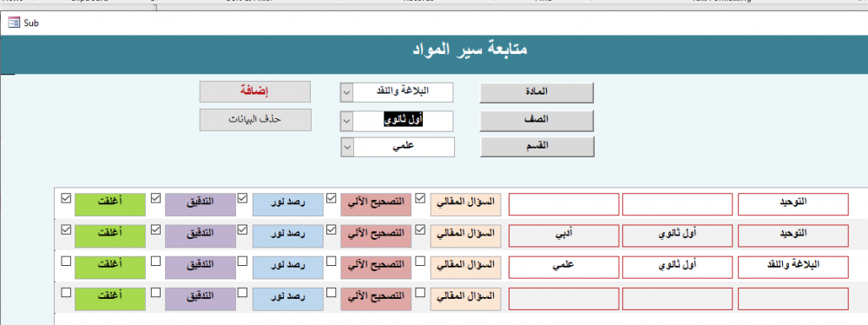Image resolution: width=868 pixels, height=325 pixels.
Task: Uncheck the أغلقت checkbox in the first التوحيد row
Action: click(x=66, y=197)
